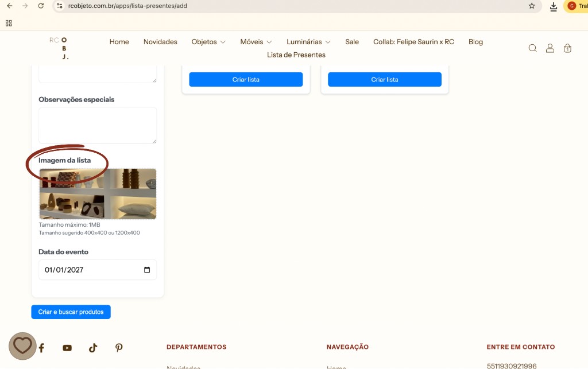Image resolution: width=588 pixels, height=369 pixels.
Task: Open calendar picker in Data do evento
Action: click(x=147, y=270)
